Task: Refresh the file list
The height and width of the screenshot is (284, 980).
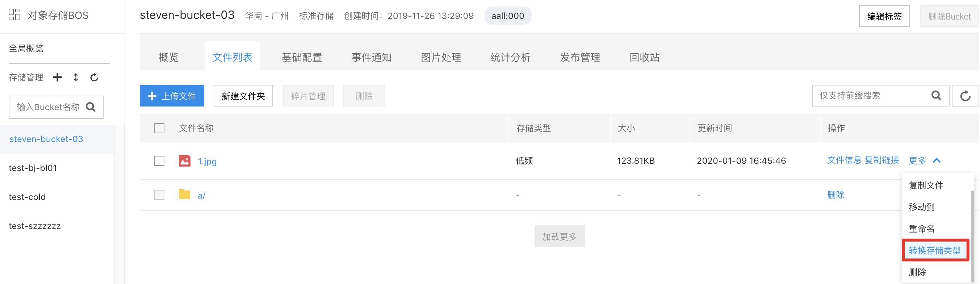Action: 965,96
